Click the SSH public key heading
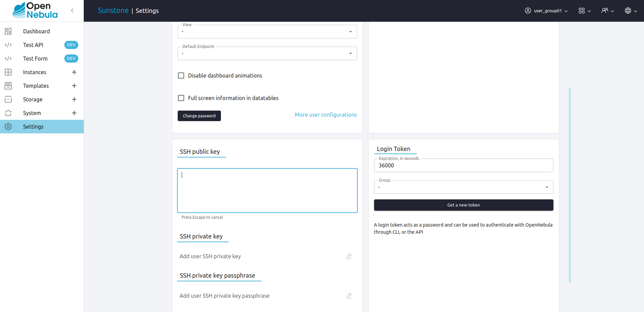 click(200, 151)
